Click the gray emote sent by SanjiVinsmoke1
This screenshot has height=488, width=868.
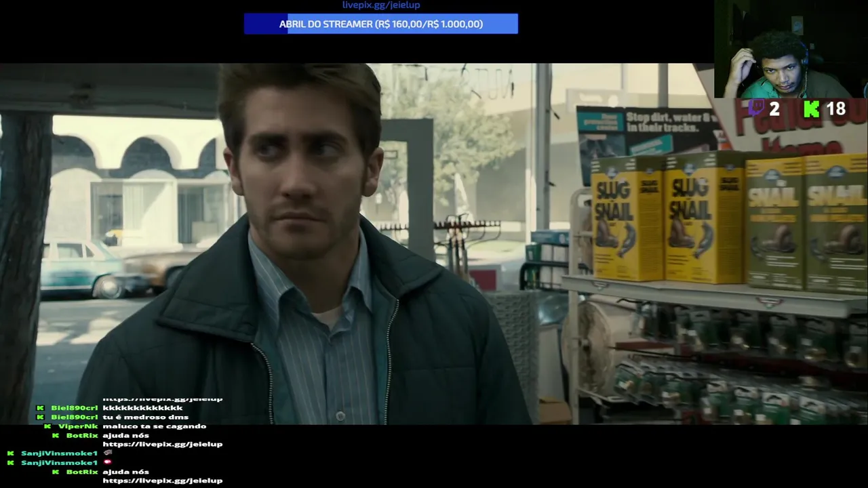[107, 453]
